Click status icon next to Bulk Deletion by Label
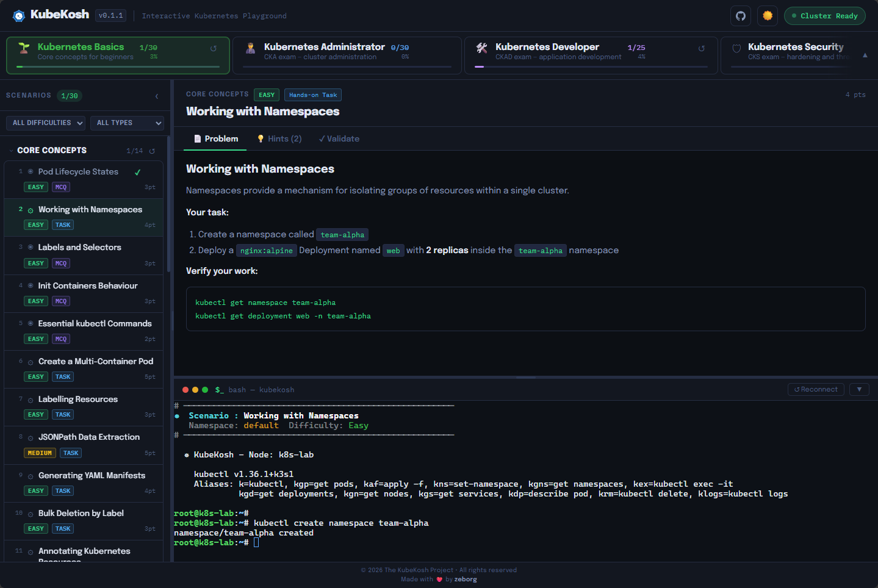The width and height of the screenshot is (878, 588). point(31,514)
